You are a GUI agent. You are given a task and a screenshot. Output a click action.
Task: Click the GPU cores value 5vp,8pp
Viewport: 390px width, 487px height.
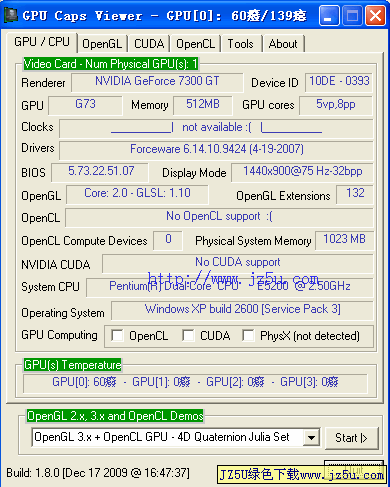point(336,105)
